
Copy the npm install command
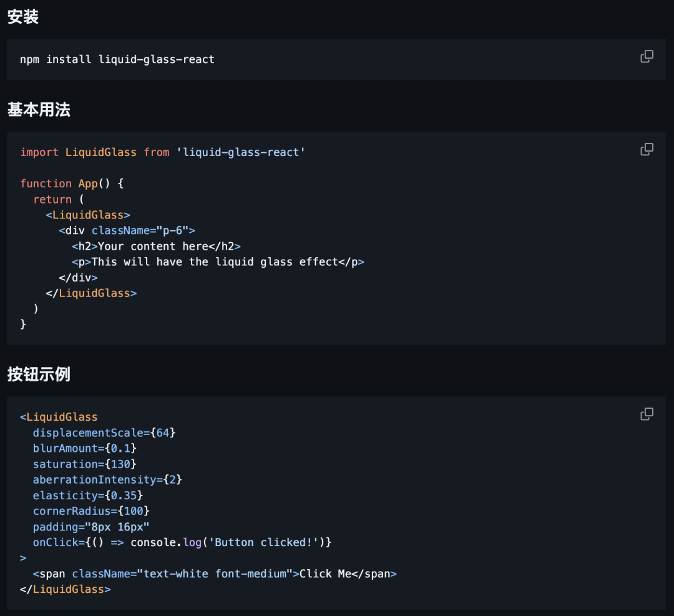click(647, 56)
